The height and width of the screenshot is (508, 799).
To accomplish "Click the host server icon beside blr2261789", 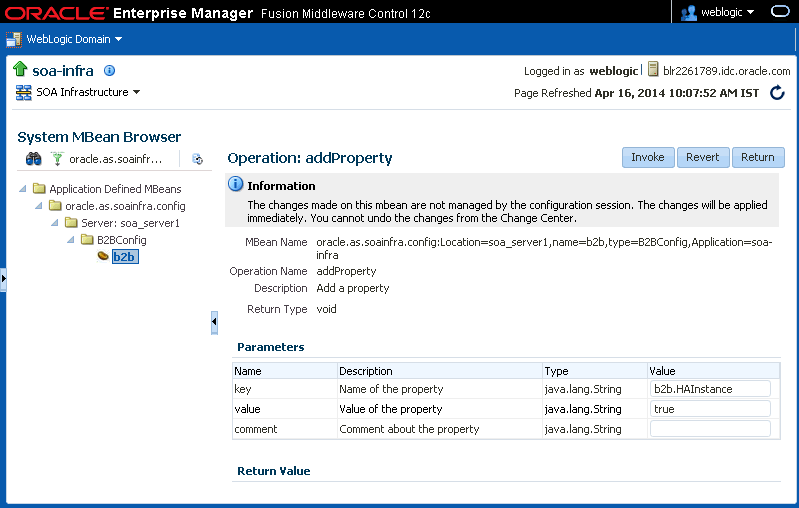I will [653, 69].
